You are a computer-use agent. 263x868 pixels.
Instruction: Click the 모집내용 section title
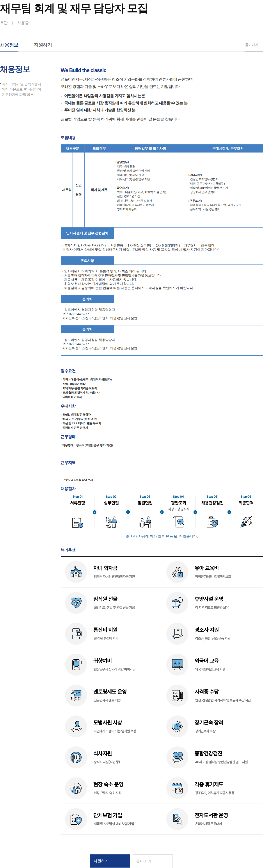click(68, 138)
